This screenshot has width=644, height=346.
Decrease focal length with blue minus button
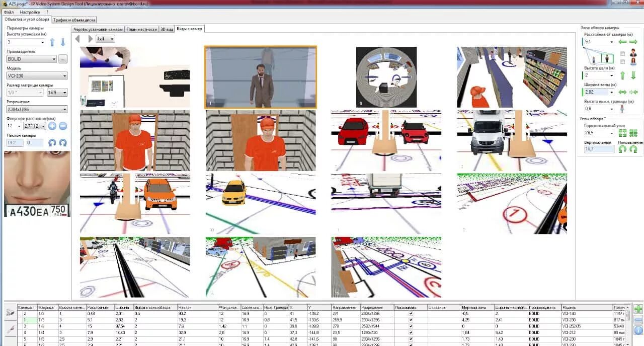coord(63,126)
